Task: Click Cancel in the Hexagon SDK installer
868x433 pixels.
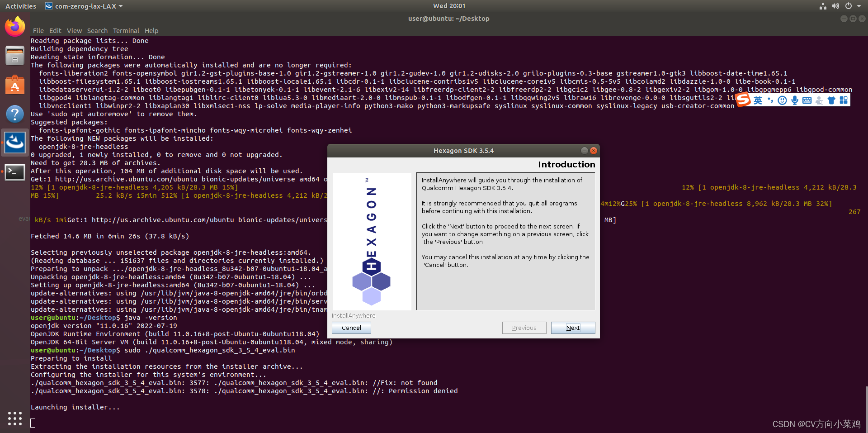Action: [351, 328]
